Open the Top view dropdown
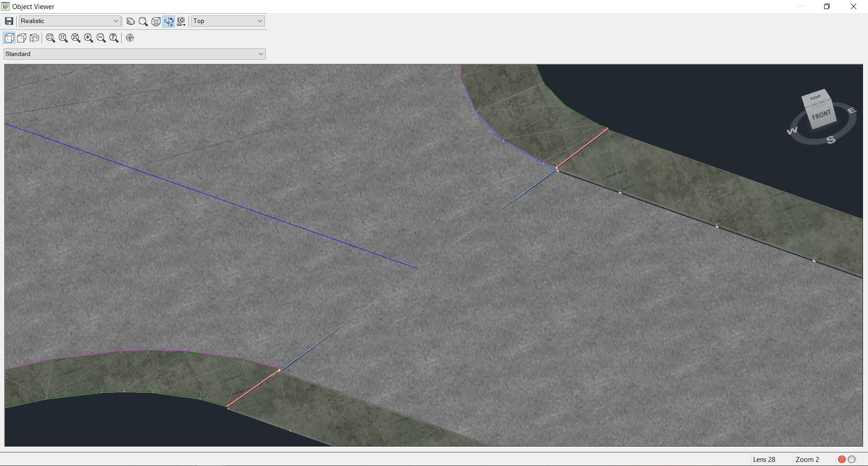Screen dimensions: 868x466 pyautogui.click(x=227, y=21)
